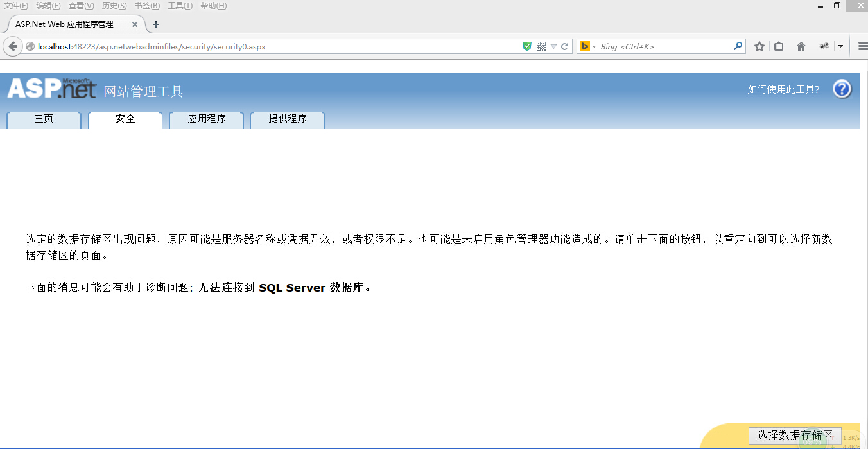Bookmark this page with the star icon
The height and width of the screenshot is (449, 868).
759,46
